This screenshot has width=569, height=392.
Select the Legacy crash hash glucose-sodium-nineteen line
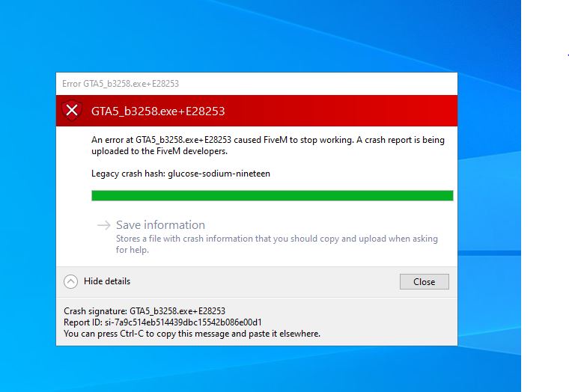180,174
